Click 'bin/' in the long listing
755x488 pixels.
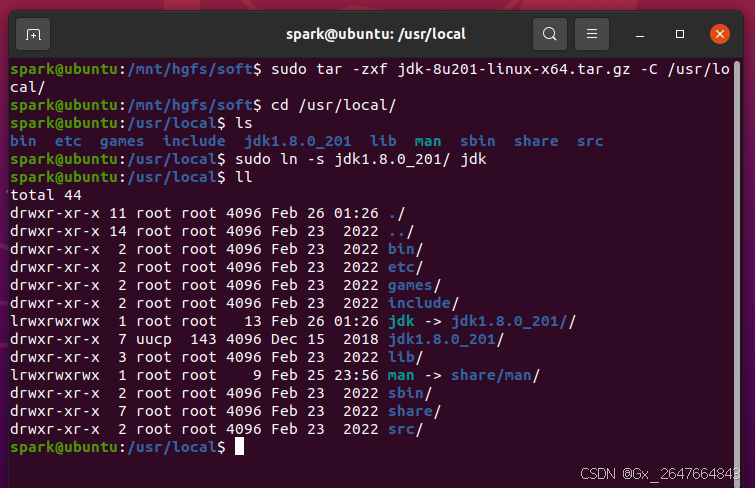(405, 249)
